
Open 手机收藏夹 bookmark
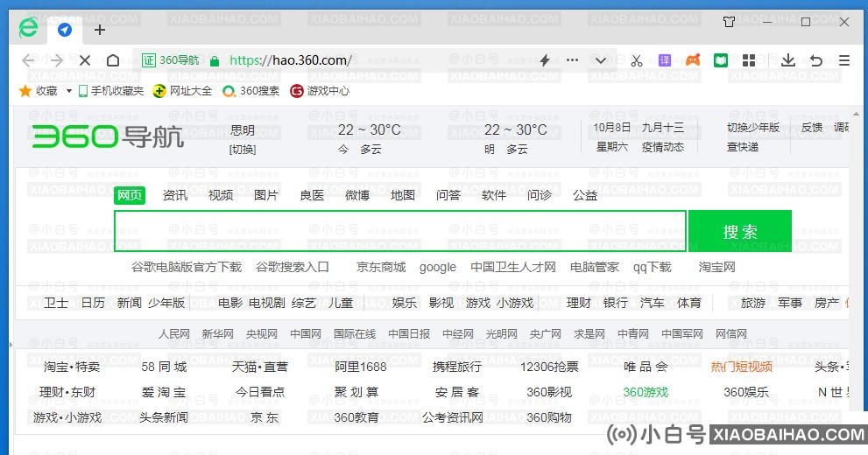click(x=110, y=91)
